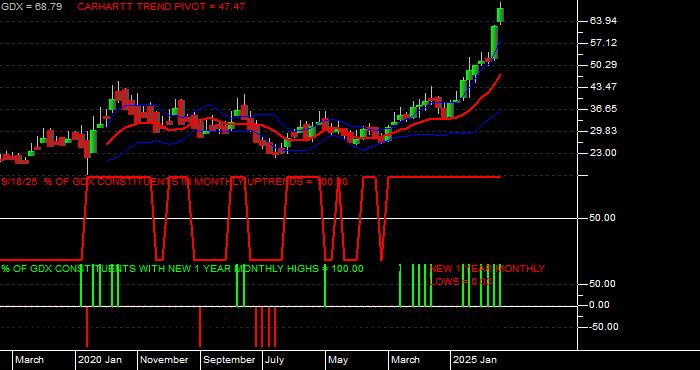Select the Carhartt Trend Pivot = 47.47 label
Screen dimensions: 700x370
pos(161,7)
